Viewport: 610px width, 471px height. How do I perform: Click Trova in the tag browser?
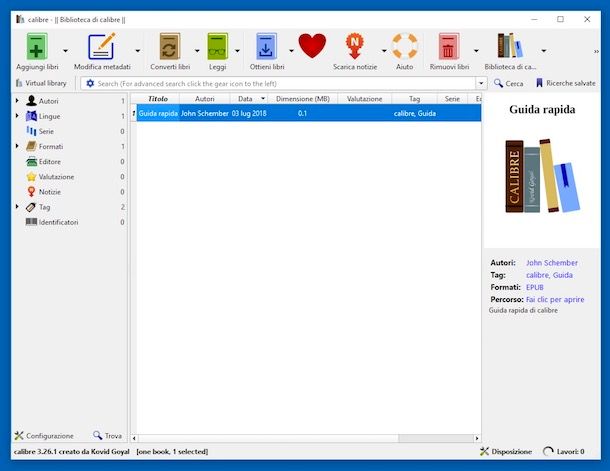[x=107, y=436]
